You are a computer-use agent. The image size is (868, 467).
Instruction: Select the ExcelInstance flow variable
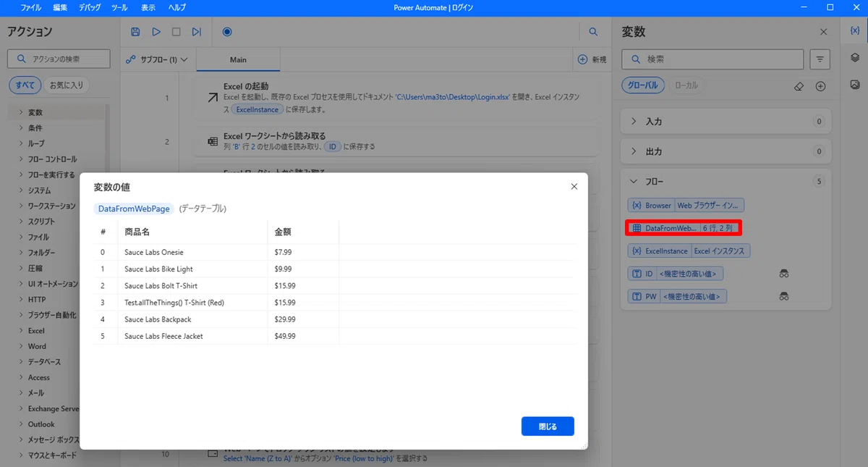(689, 251)
